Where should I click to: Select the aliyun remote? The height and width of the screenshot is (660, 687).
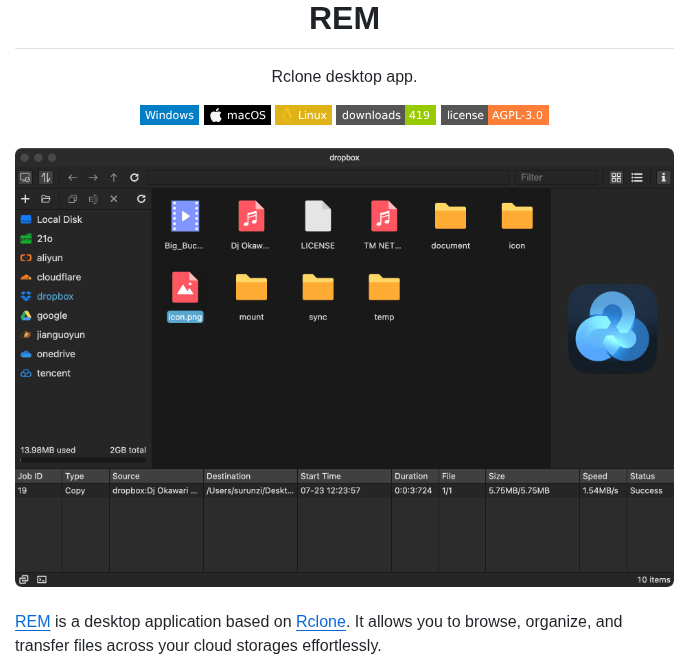pyautogui.click(x=83, y=258)
